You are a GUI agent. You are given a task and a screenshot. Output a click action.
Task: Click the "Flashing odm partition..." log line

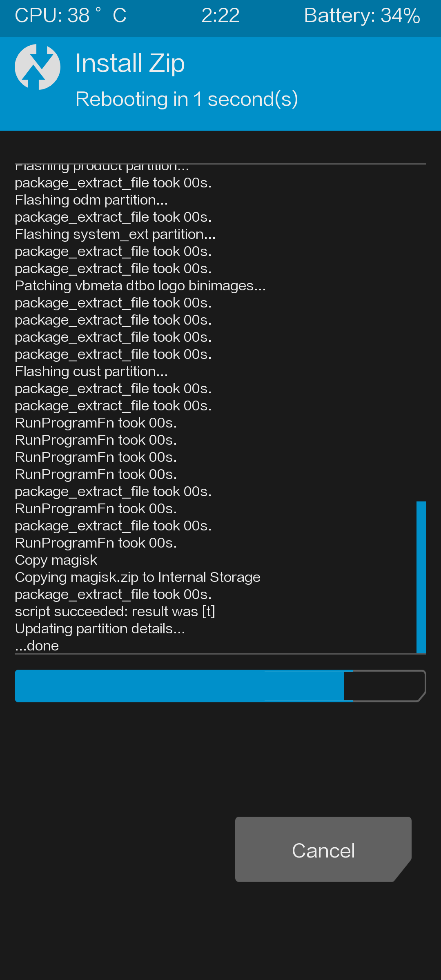click(x=91, y=200)
